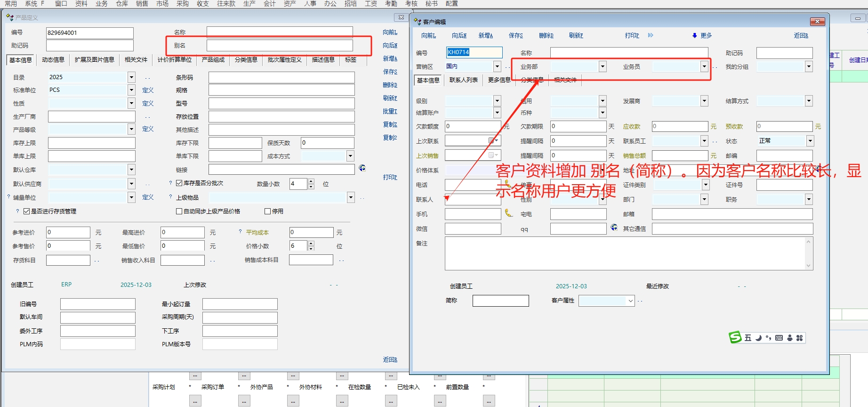868x407 pixels.
Task: Click the moon icon on the IME toolbar
Action: (758, 338)
